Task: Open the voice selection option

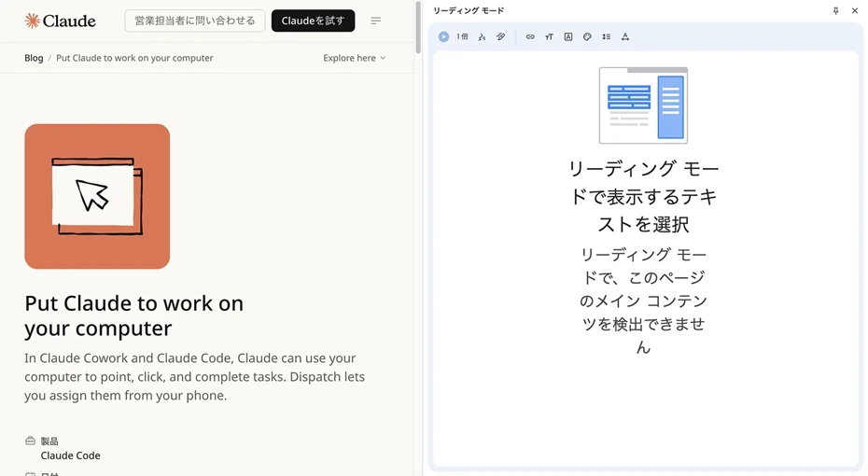Action: coord(482,36)
